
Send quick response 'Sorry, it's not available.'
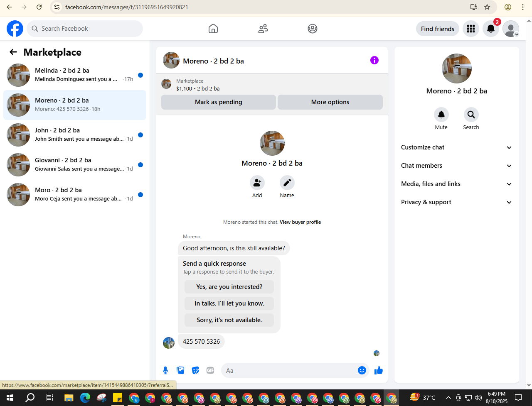(229, 320)
